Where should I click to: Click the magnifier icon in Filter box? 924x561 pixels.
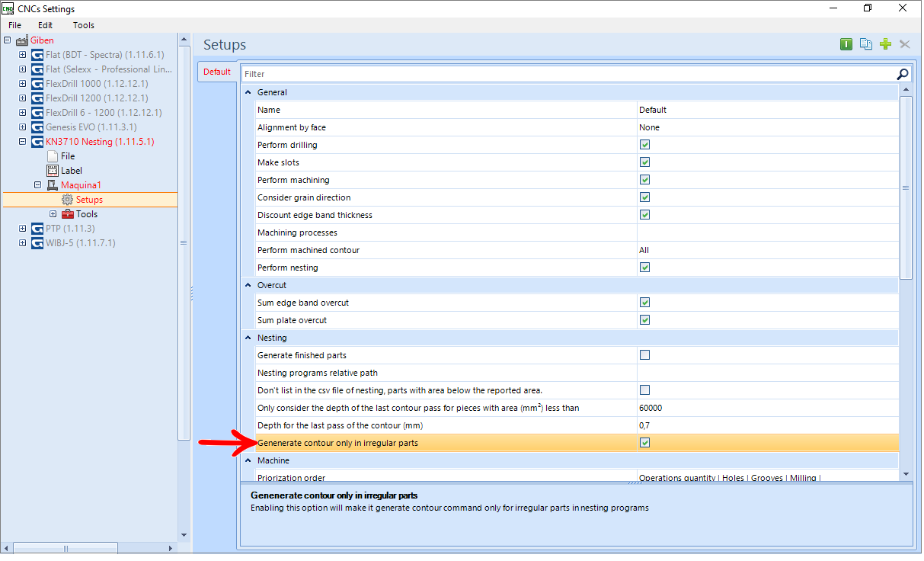[x=903, y=74]
